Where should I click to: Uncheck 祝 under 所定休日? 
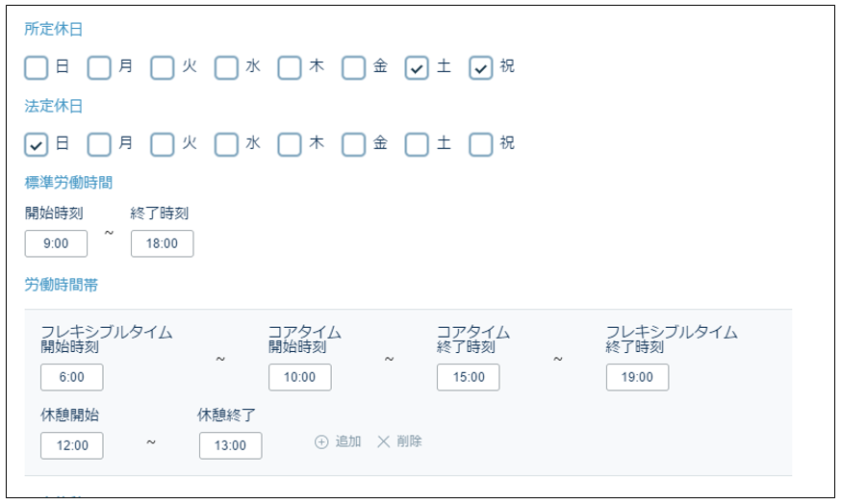coord(481,67)
